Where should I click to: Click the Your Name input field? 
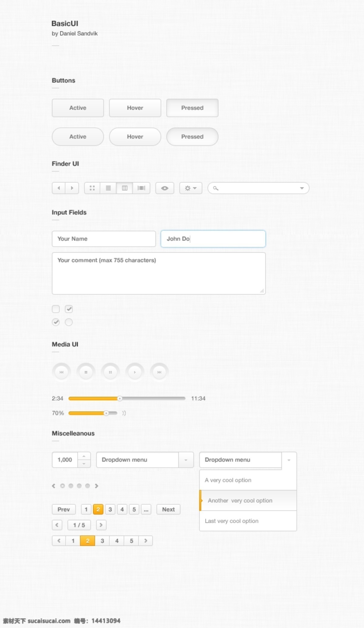(104, 239)
